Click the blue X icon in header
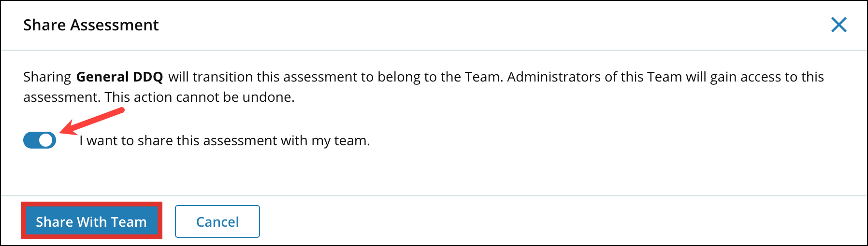Screen dimensions: 868x246 [839, 25]
